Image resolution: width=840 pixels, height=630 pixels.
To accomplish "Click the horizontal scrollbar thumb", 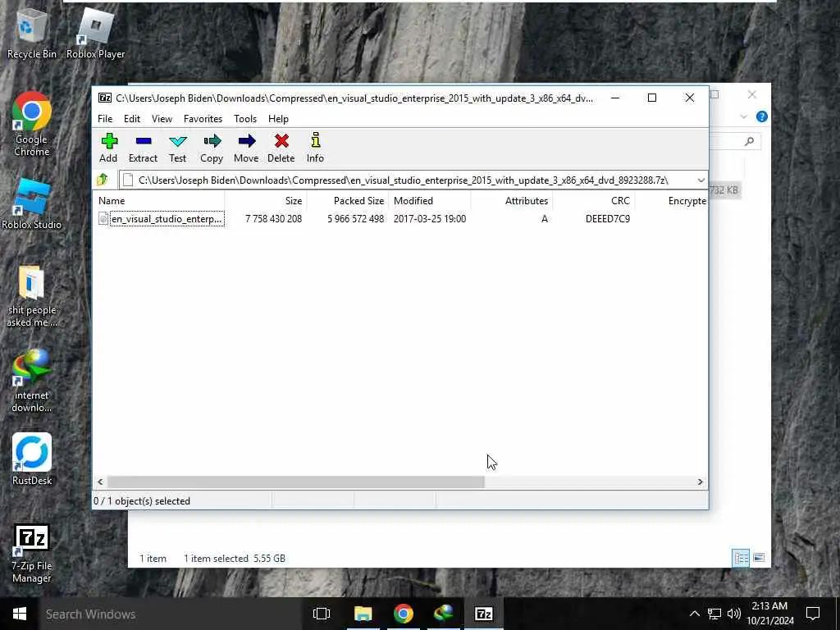I will [295, 482].
